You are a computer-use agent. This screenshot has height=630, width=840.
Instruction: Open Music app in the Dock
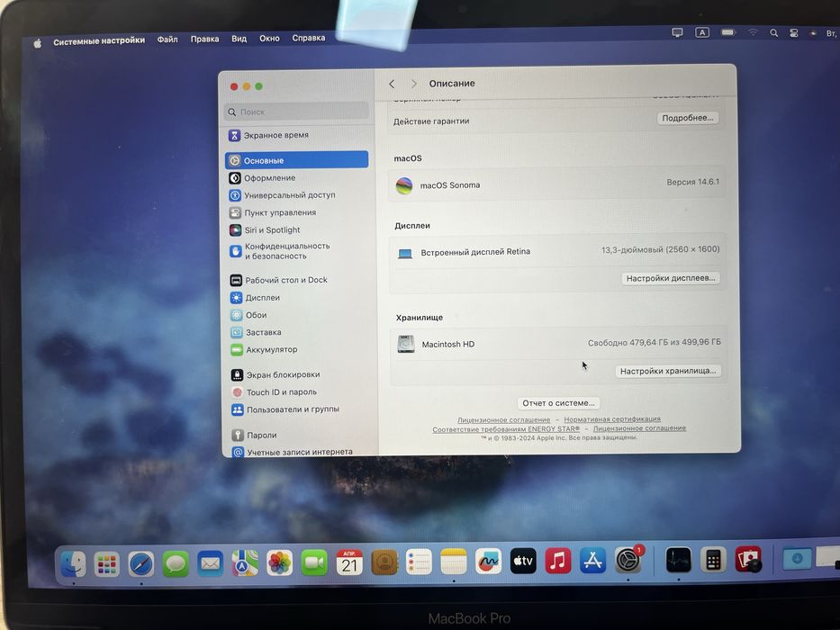click(x=557, y=561)
